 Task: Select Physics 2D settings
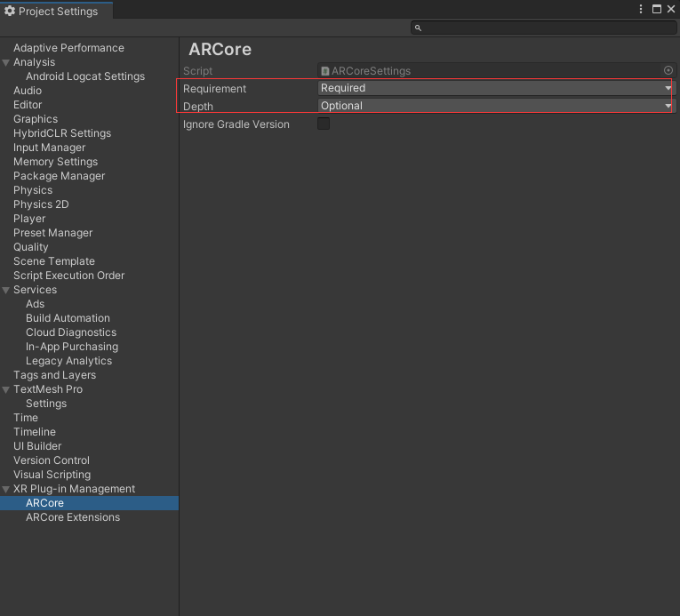click(41, 204)
